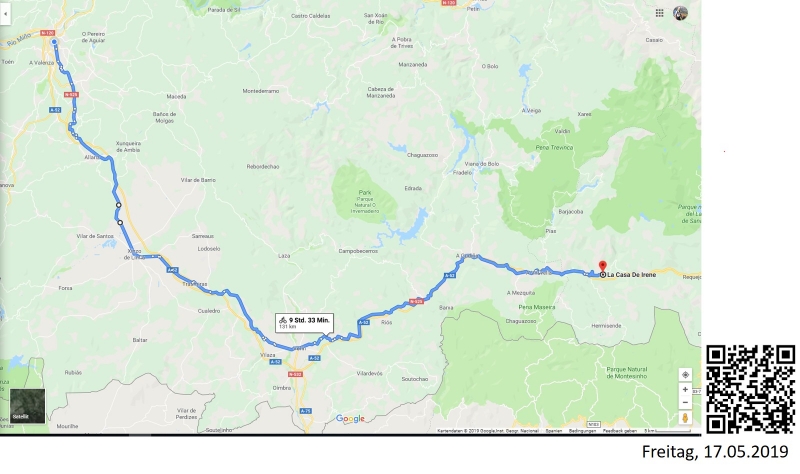Click the Spanien link in footer

[x=554, y=431]
